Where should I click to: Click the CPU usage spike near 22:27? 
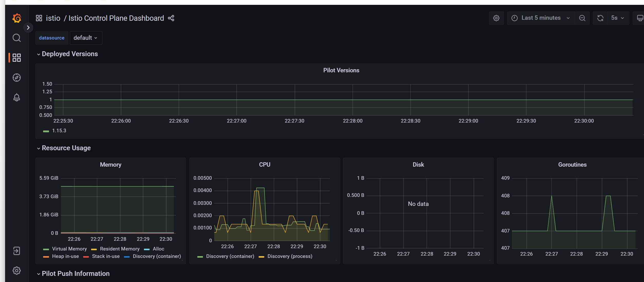click(260, 188)
